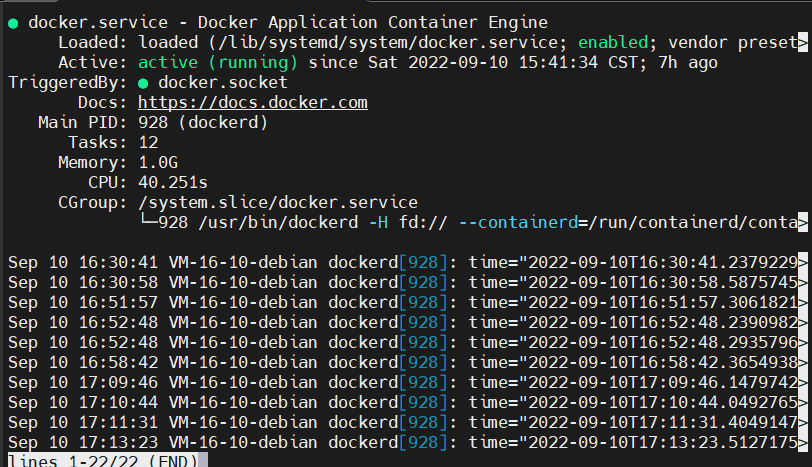Click the "lines 1-22/22 (END)" pager status
The height and width of the screenshot is (467, 812).
point(103,459)
